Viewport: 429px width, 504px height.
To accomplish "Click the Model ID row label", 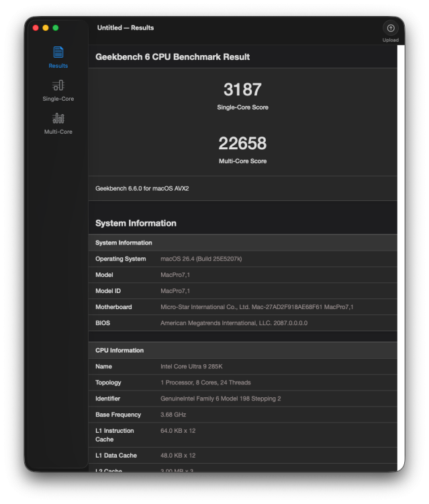I will 108,291.
